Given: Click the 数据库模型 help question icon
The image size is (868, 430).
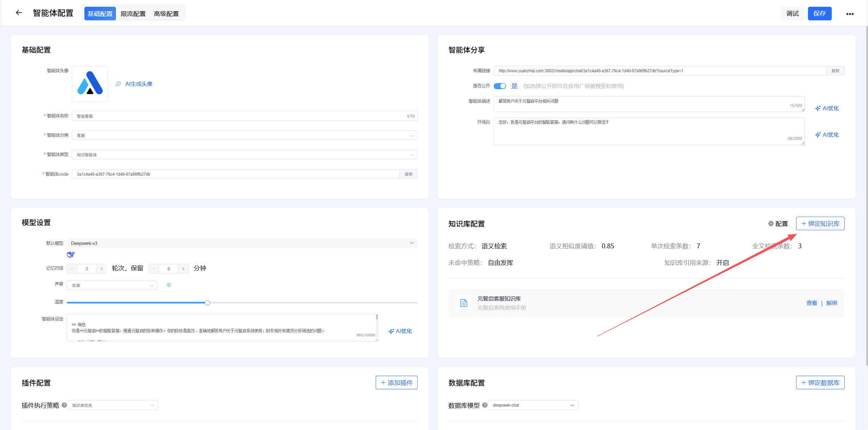Looking at the screenshot, I should (485, 405).
